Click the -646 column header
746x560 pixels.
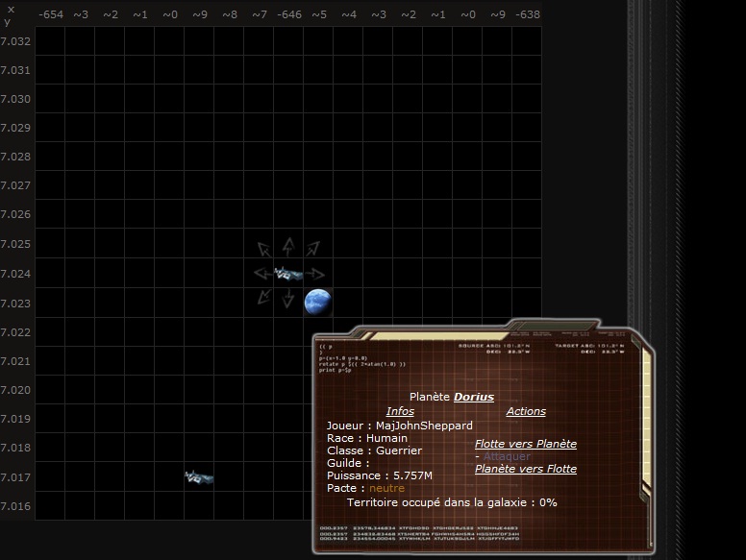coord(287,15)
